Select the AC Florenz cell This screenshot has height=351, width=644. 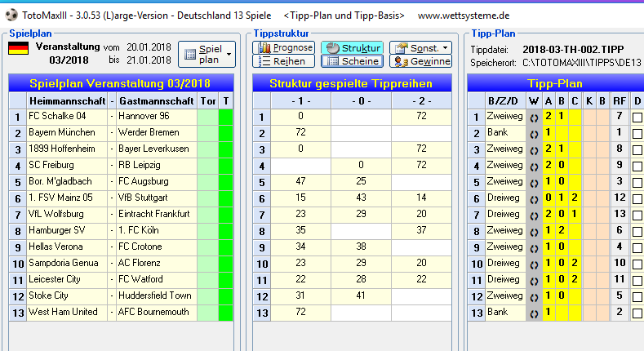pyautogui.click(x=157, y=264)
